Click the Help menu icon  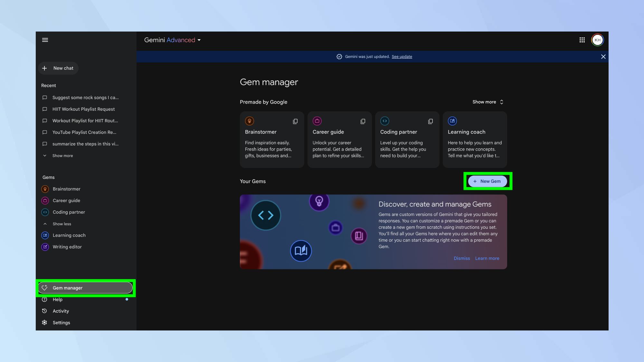[44, 300]
